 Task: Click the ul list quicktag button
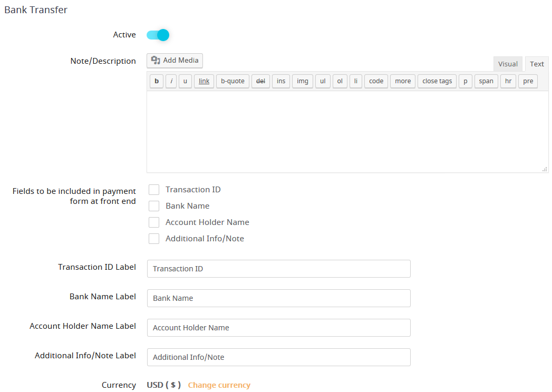(x=323, y=81)
